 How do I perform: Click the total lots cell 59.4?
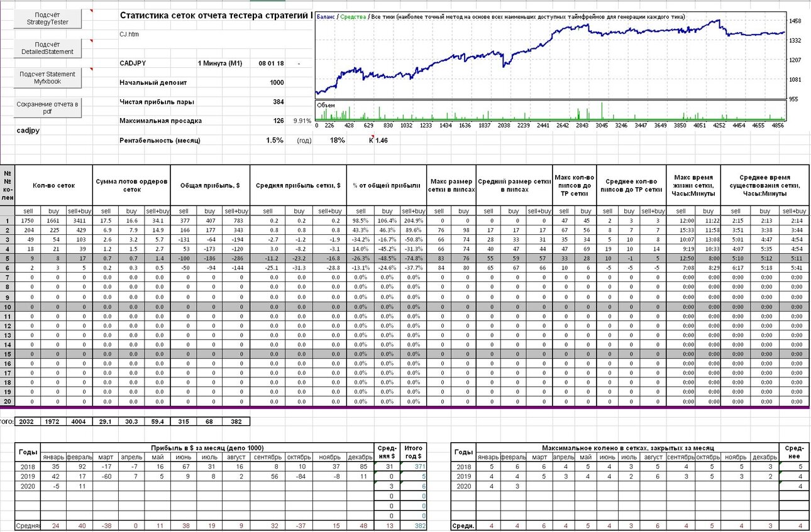coord(158,421)
